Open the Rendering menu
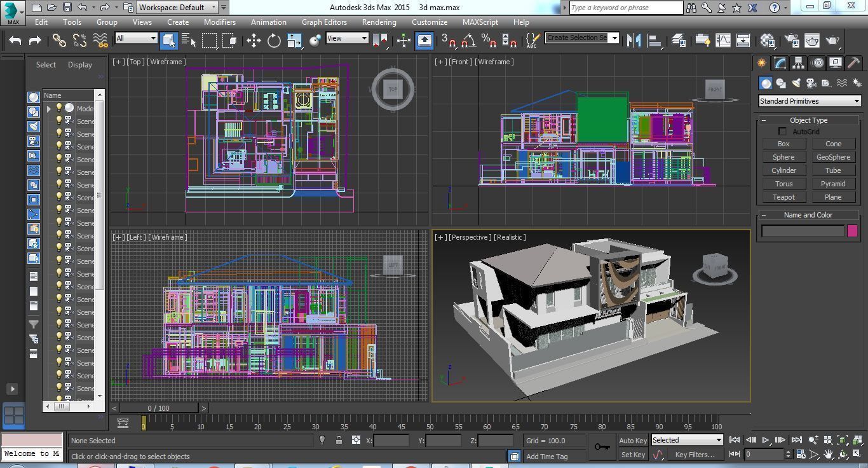 pyautogui.click(x=379, y=22)
